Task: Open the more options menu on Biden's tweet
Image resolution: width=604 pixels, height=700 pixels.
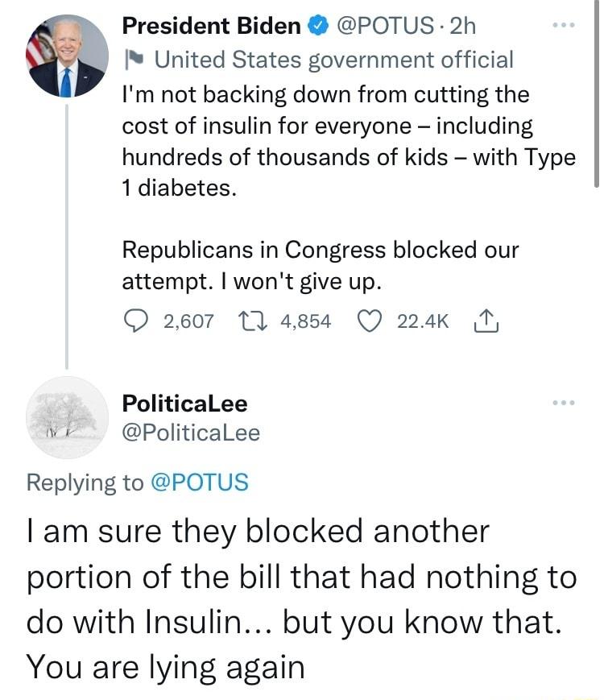Action: [x=563, y=25]
